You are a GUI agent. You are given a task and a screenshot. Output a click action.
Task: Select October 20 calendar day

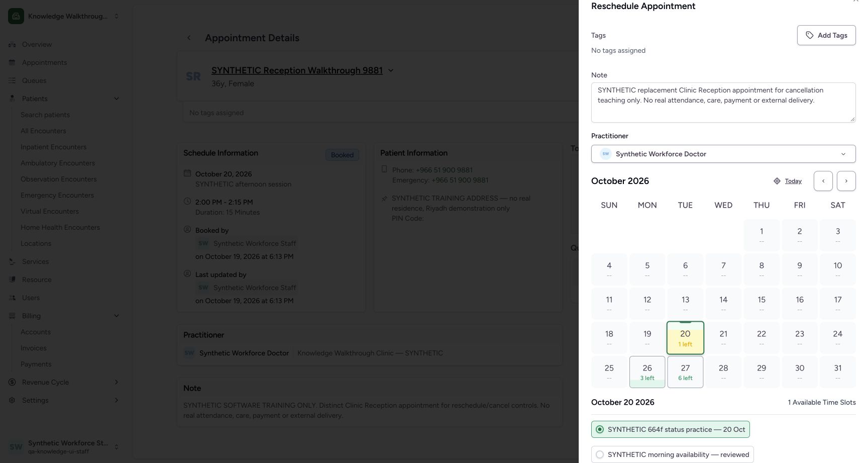click(685, 338)
